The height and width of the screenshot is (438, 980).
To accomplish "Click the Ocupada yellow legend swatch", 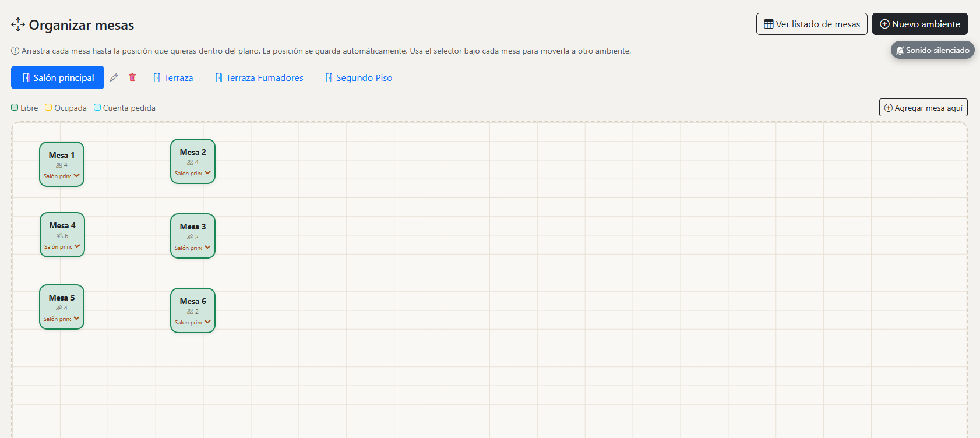I will (48, 107).
